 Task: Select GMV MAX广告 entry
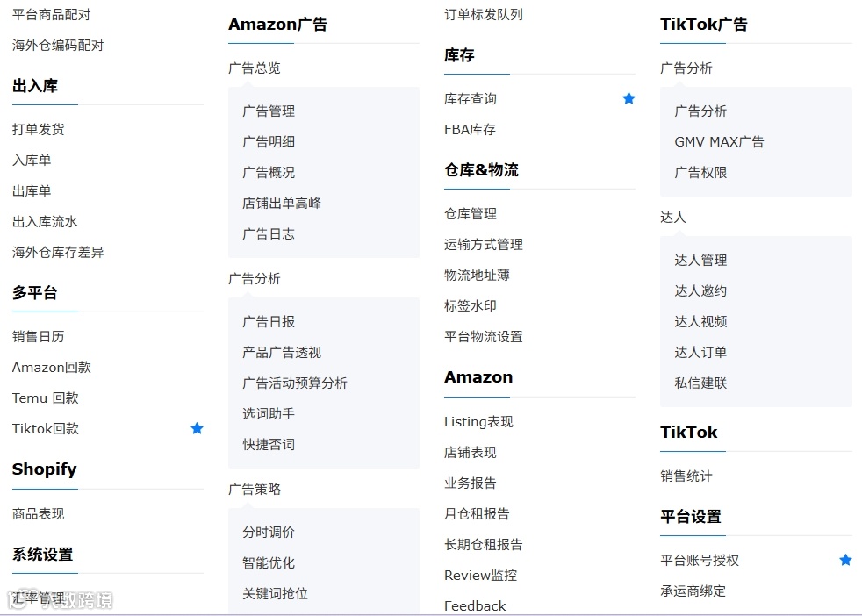[719, 142]
